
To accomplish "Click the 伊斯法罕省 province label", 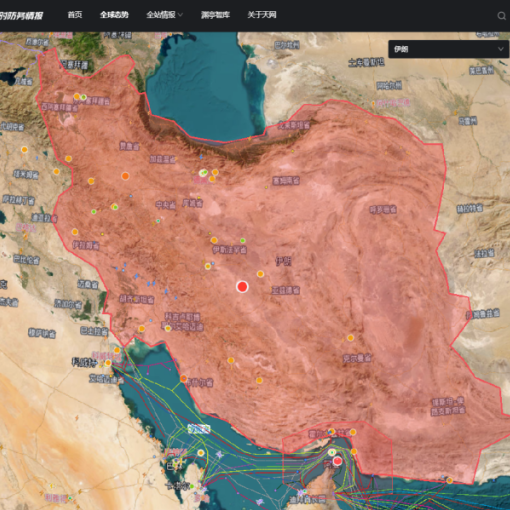I will click(x=230, y=249).
